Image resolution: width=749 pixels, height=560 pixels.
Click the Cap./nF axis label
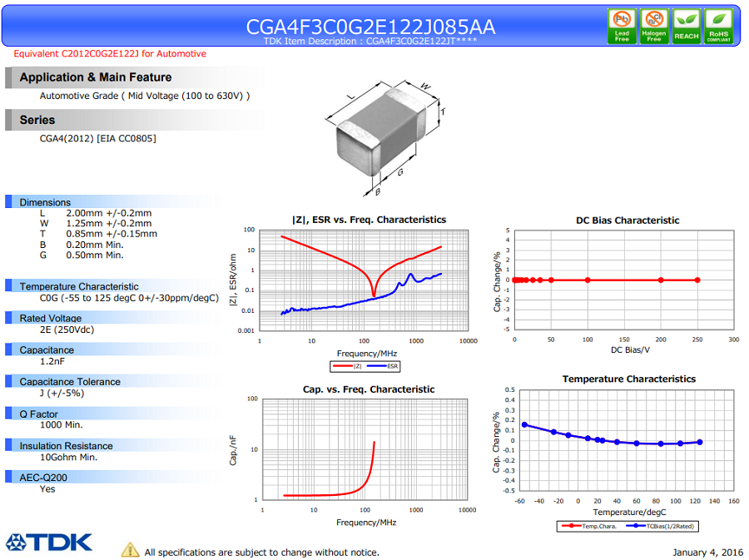point(233,450)
